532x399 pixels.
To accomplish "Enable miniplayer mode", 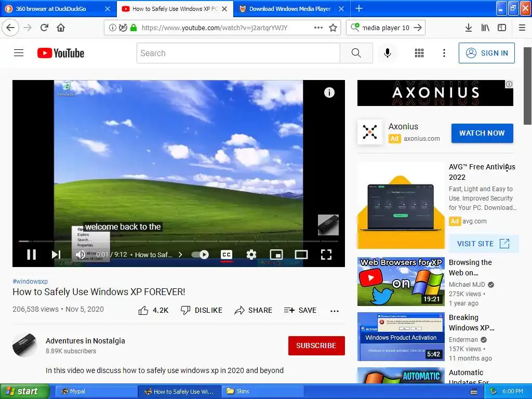I will pos(276,255).
